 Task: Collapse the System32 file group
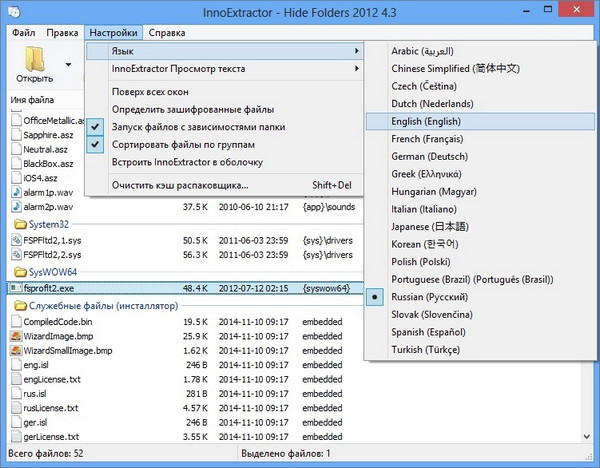pos(19,224)
